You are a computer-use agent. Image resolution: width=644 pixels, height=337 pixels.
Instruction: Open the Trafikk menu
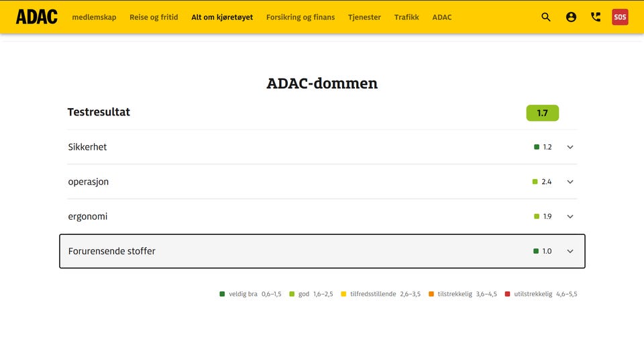pyautogui.click(x=407, y=17)
